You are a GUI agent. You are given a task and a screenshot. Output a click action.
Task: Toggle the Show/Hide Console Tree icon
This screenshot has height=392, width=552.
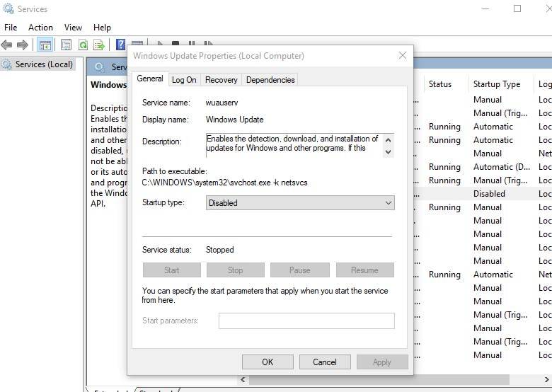point(45,45)
